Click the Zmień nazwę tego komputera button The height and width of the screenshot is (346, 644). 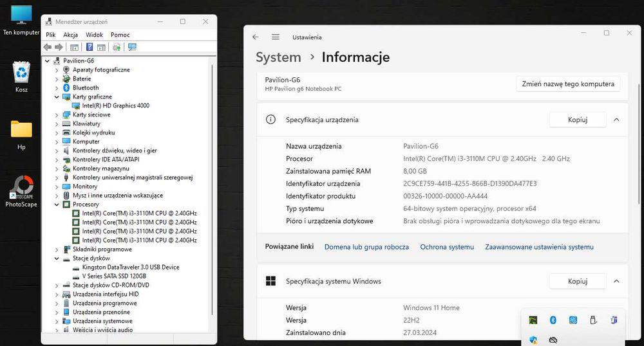pos(568,84)
